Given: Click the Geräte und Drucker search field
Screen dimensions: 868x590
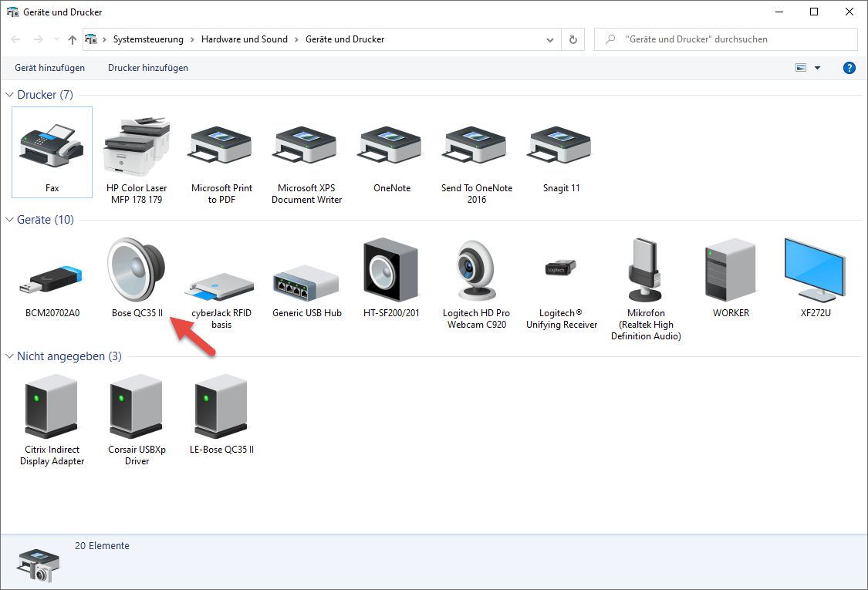Looking at the screenshot, I should click(726, 39).
